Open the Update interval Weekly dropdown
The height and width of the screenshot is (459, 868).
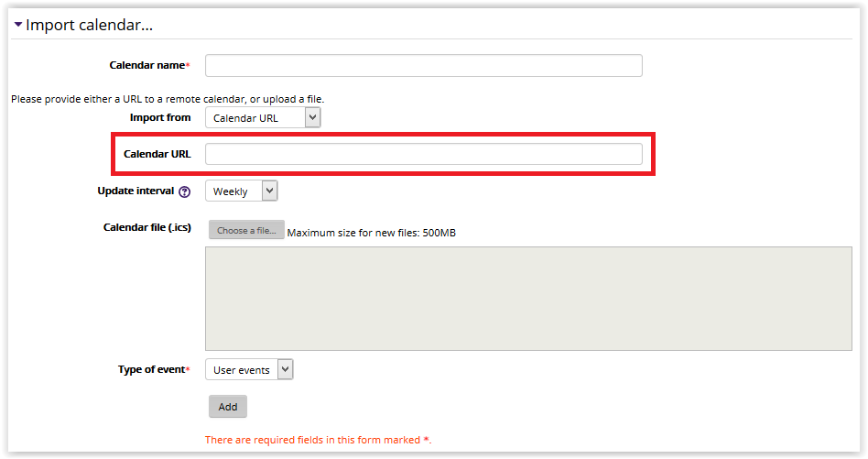242,191
